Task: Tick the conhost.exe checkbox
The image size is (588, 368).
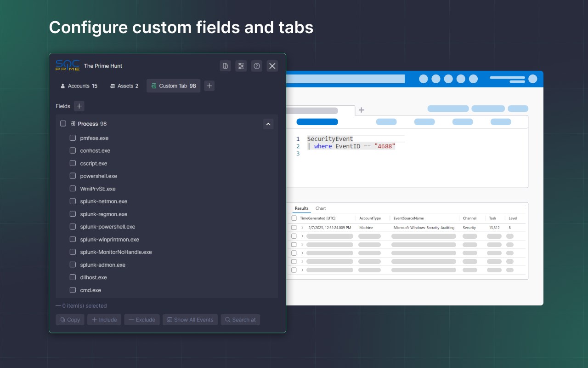Action: [73, 150]
